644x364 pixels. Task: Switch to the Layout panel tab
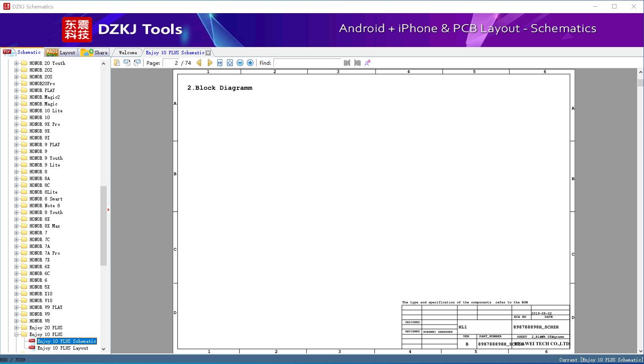[61, 53]
